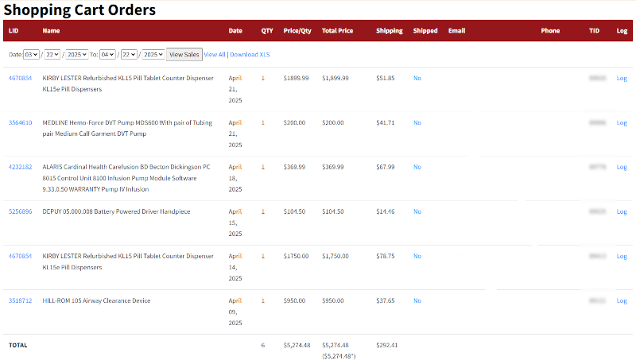
Task: Click the $1899.99 Price/Qty value
Action: (x=296, y=78)
